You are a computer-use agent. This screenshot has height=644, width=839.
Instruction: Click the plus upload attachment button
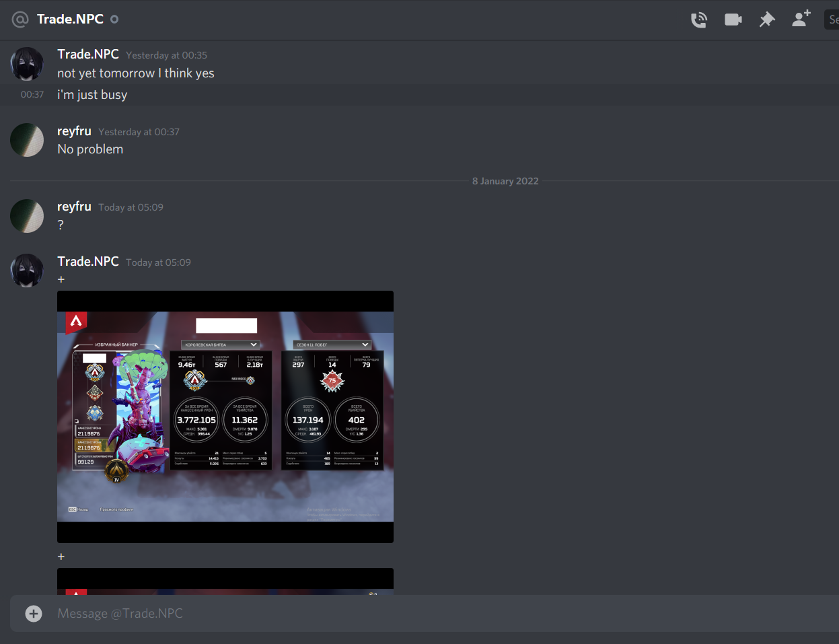point(34,613)
